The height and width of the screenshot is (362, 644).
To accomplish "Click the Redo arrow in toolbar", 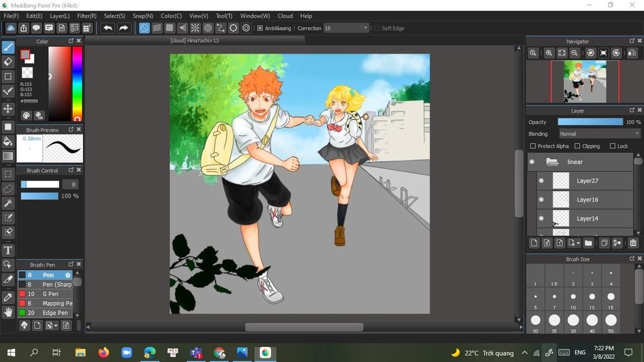I will (x=123, y=28).
